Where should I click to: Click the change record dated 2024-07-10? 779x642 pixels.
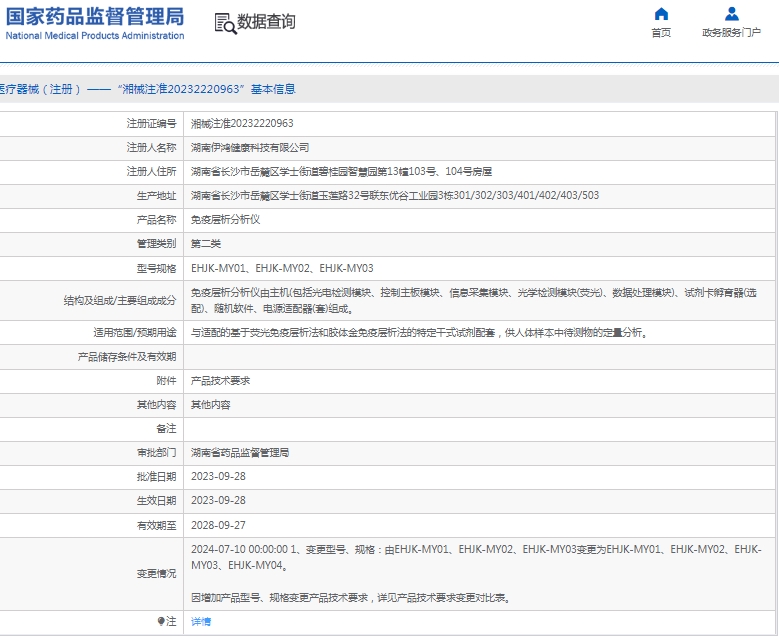pos(476,558)
